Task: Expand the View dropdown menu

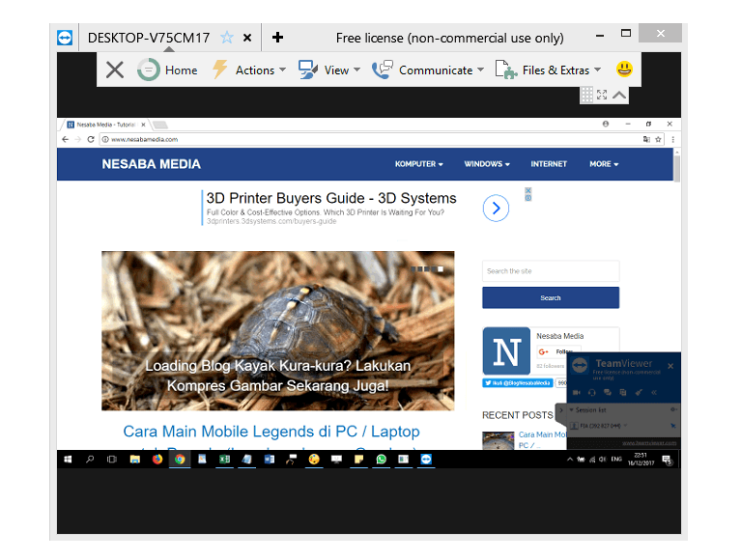Action: click(x=329, y=70)
